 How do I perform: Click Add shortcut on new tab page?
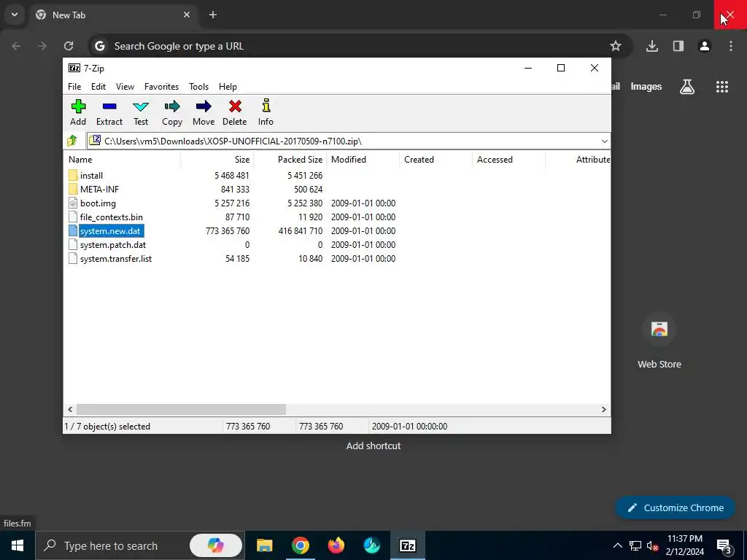(x=373, y=446)
